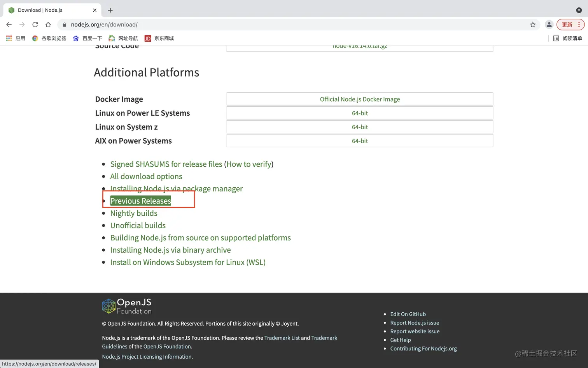The image size is (588, 368).
Task: Click 64-bit for Linux on System z
Action: (360, 127)
